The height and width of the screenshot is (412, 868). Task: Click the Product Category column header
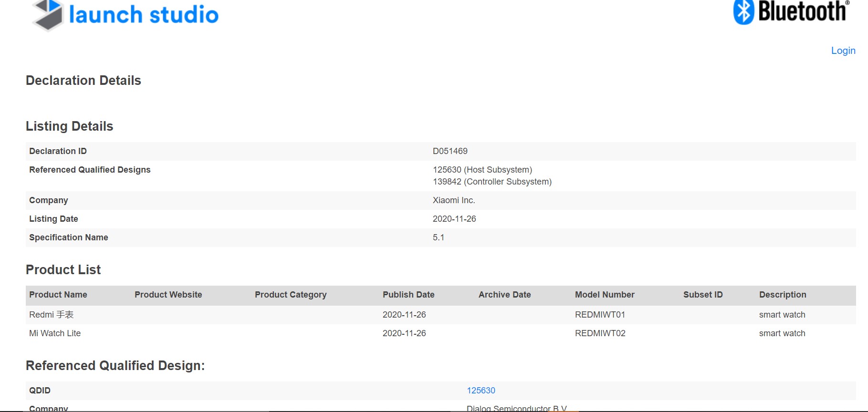point(291,295)
